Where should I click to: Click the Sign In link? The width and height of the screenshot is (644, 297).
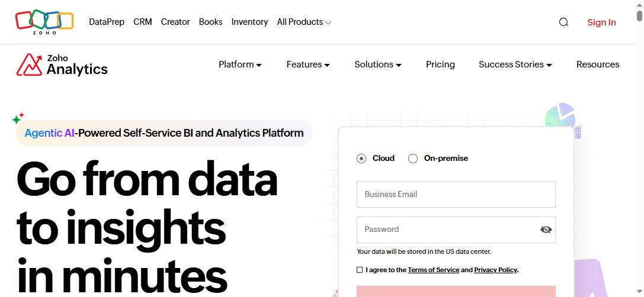602,22
